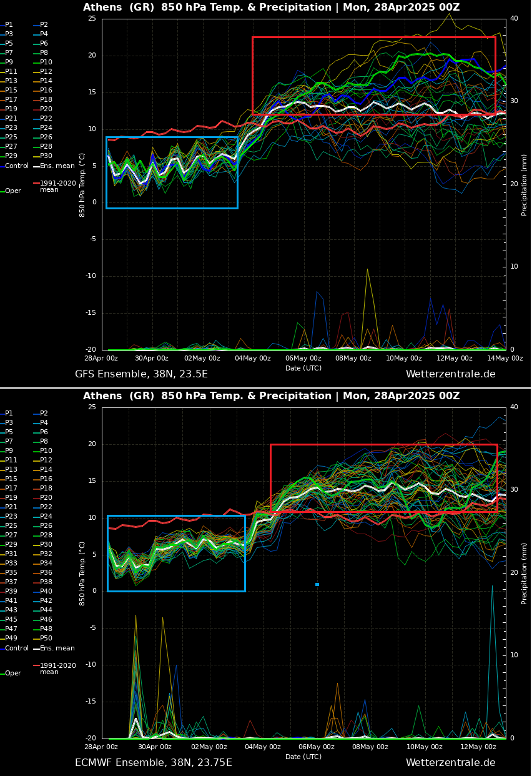Click the Wetterzentrale.de text under the GFS chart
532x776 pixels.
click(450, 374)
